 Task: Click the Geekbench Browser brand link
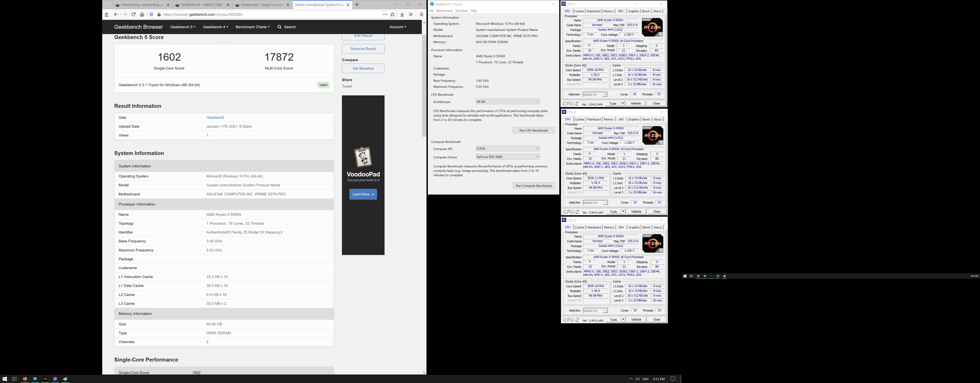(138, 27)
